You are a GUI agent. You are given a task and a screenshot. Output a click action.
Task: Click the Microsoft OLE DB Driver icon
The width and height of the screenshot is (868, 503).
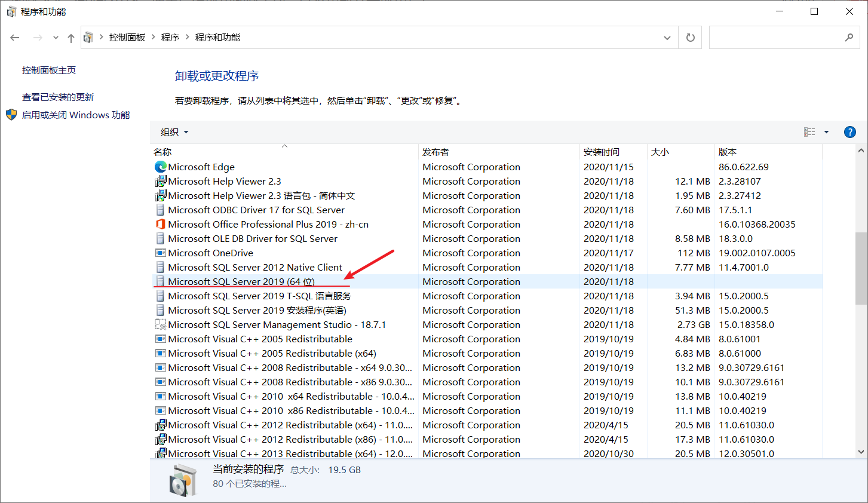160,238
